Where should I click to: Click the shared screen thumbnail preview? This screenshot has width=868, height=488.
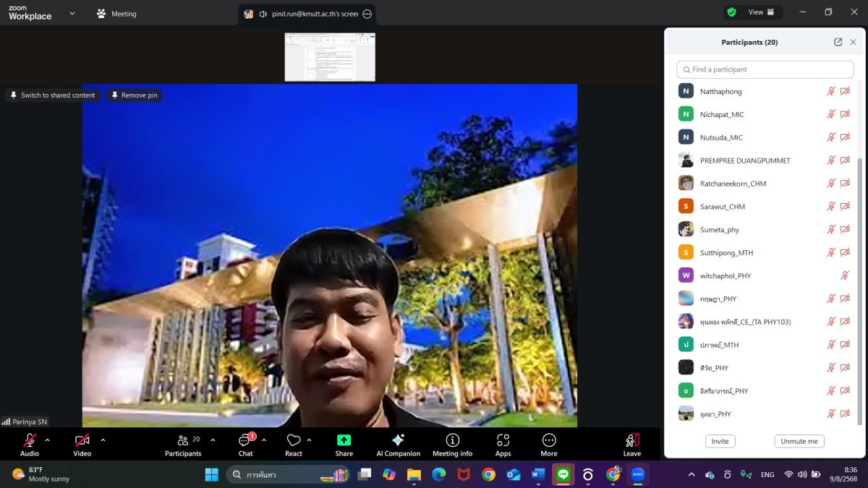(330, 57)
